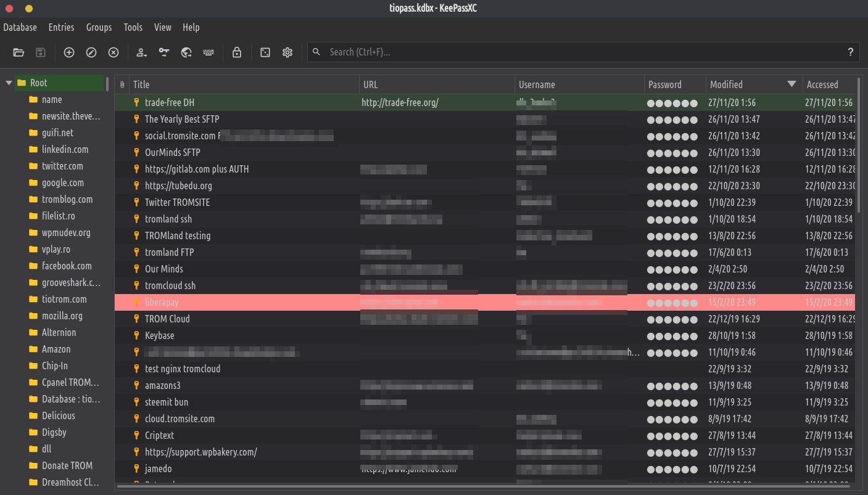
Task: Click the save database floppy icon
Action: (41, 52)
